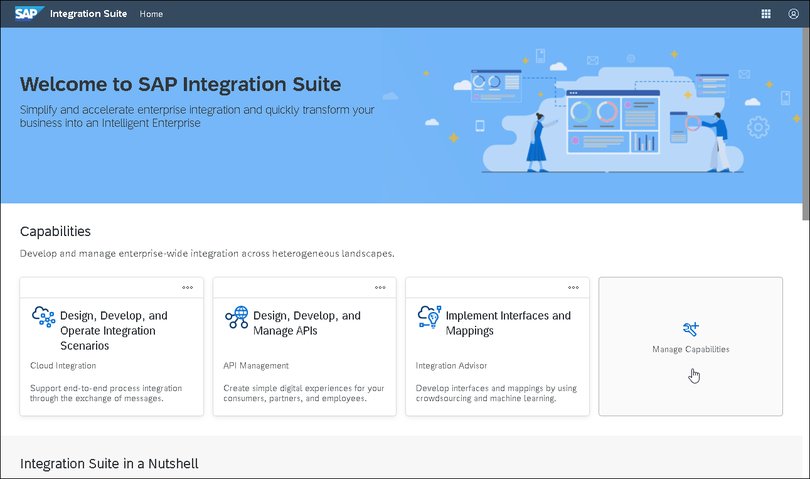810x479 pixels.
Task: Click the Integration Advisor subtitle text
Action: [x=451, y=365]
